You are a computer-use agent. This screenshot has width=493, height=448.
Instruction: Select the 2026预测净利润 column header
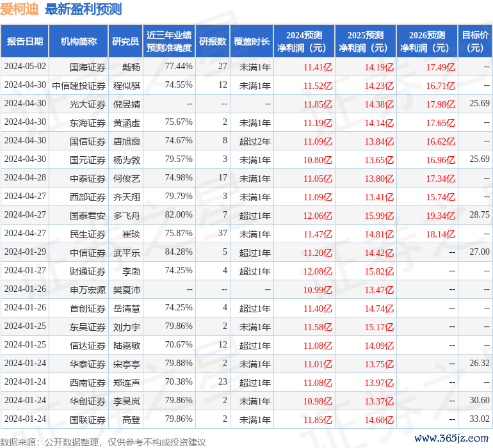[x=426, y=42]
